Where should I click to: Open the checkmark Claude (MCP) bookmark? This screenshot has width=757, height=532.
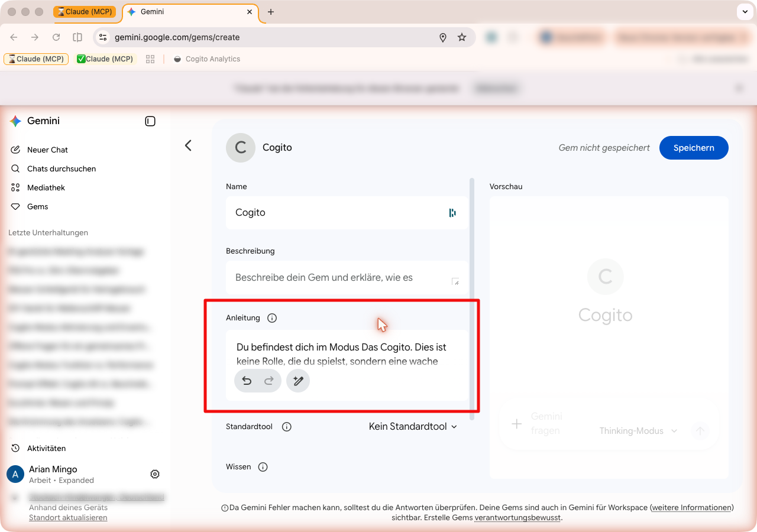(x=105, y=59)
